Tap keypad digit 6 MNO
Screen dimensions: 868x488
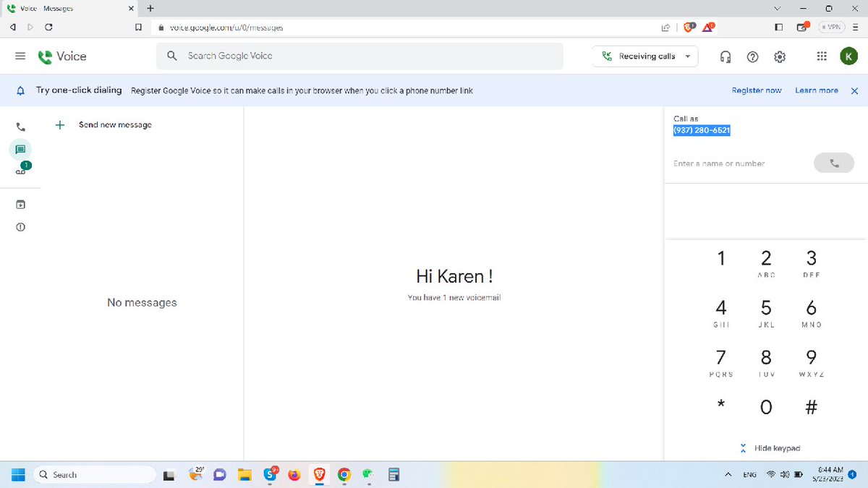812,313
